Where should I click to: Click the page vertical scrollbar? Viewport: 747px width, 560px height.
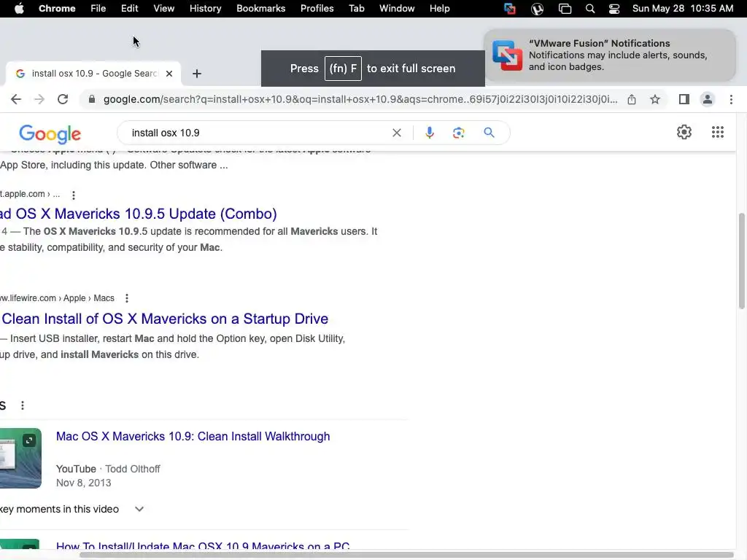[741, 261]
